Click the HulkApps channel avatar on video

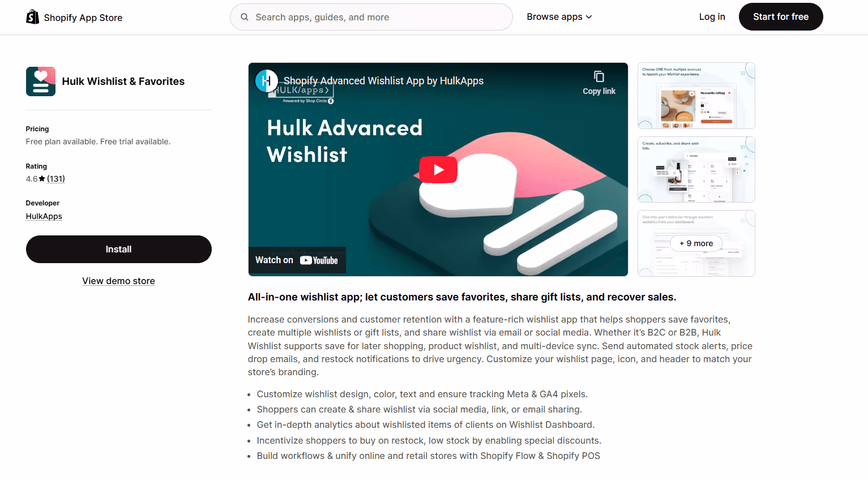[x=267, y=81]
